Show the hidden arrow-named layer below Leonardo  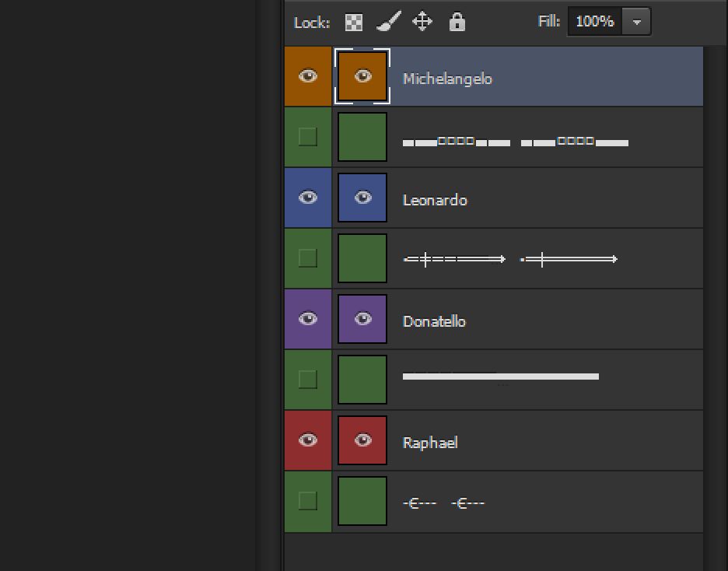click(x=308, y=258)
